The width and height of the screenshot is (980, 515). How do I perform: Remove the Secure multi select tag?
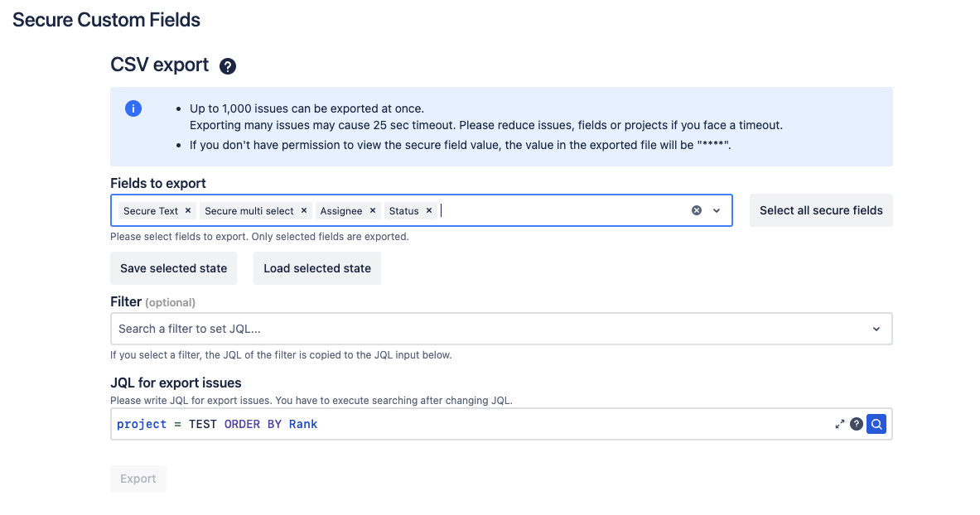[304, 211]
